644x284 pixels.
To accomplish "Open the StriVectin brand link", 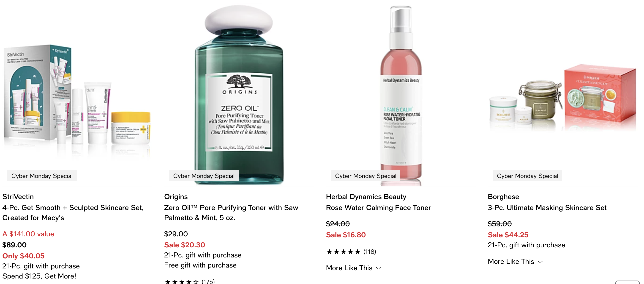I will coord(18,197).
